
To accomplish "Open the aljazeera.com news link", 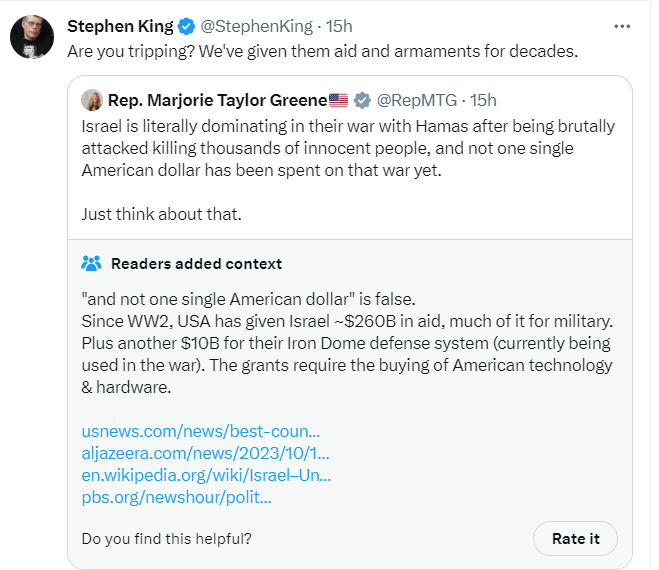I will point(206,453).
